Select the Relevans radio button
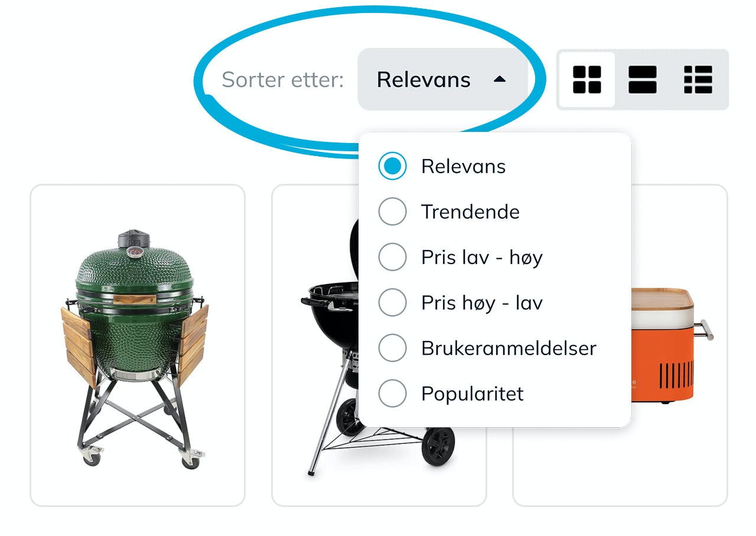This screenshot has width=756, height=536. coord(392,166)
